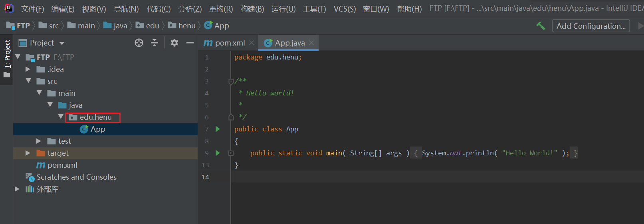Click henu in the breadcrumb bar
Image resolution: width=644 pixels, height=224 pixels.
pos(182,26)
